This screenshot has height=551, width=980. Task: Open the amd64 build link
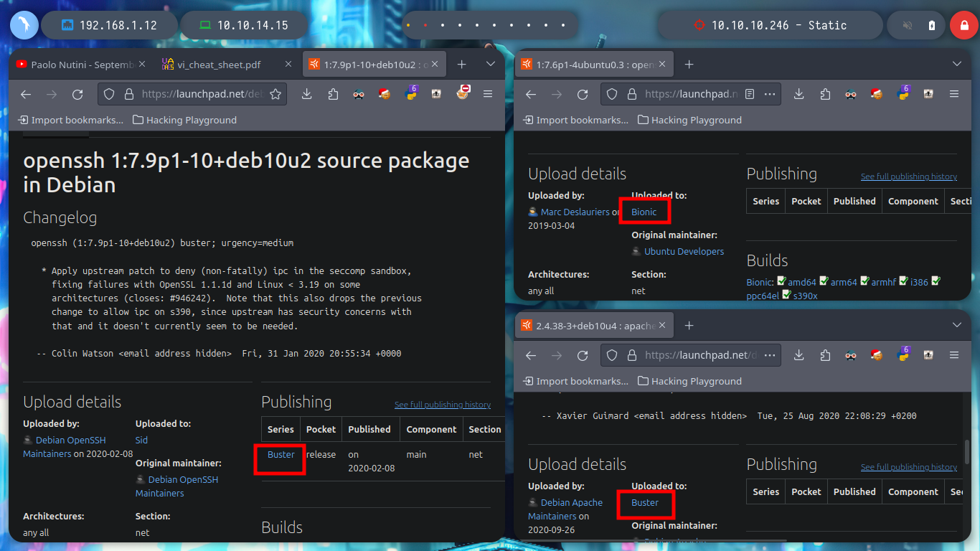coord(802,282)
